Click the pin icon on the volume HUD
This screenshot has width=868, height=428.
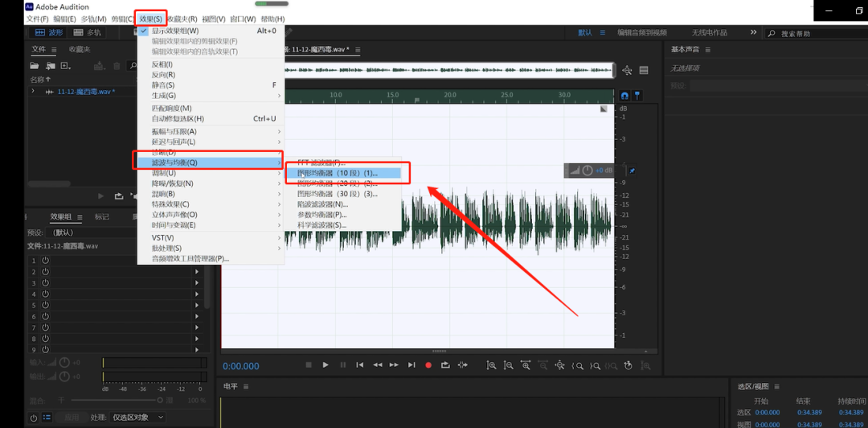pos(632,171)
